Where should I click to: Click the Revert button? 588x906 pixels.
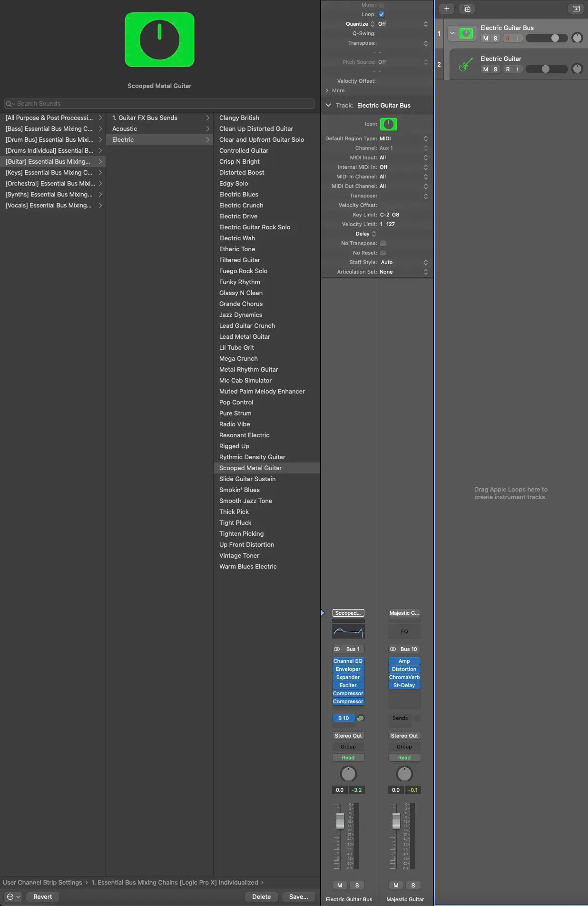[x=42, y=896]
